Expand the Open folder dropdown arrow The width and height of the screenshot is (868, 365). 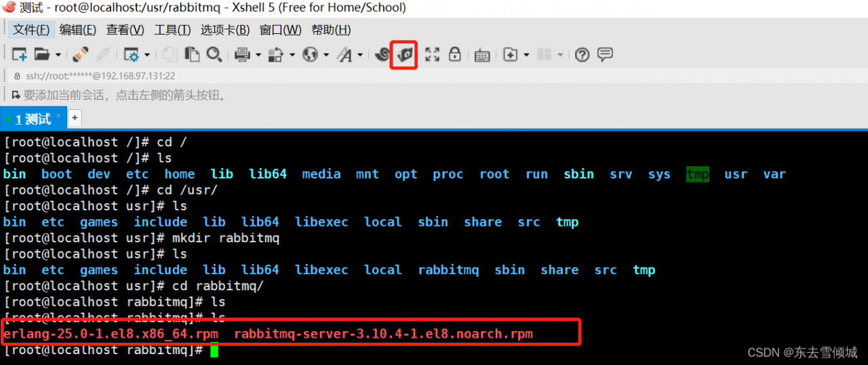coord(58,56)
